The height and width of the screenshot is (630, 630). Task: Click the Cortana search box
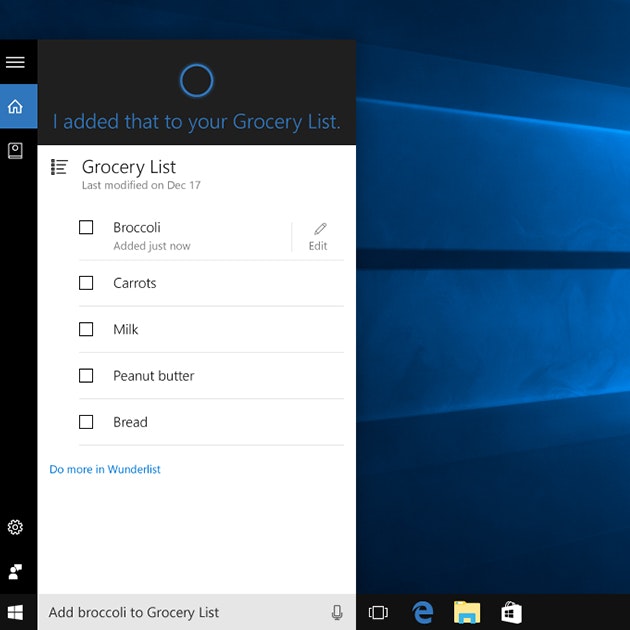[180, 612]
